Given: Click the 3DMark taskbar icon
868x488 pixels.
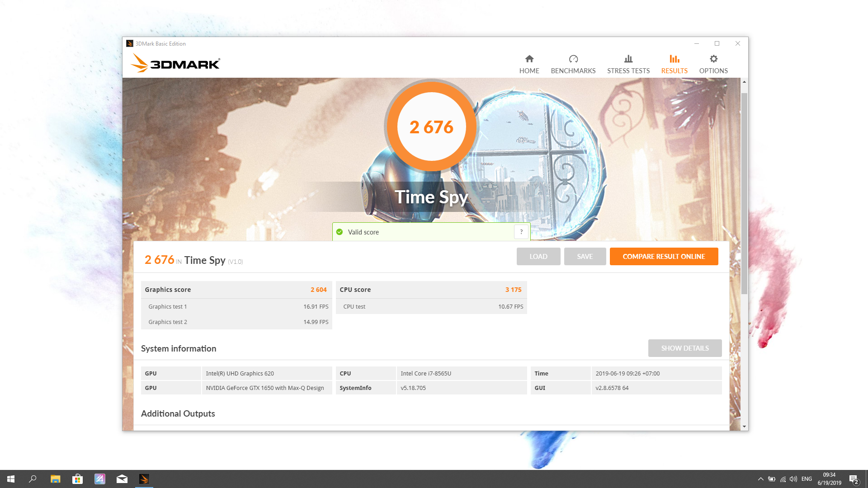Looking at the screenshot, I should tap(144, 479).
